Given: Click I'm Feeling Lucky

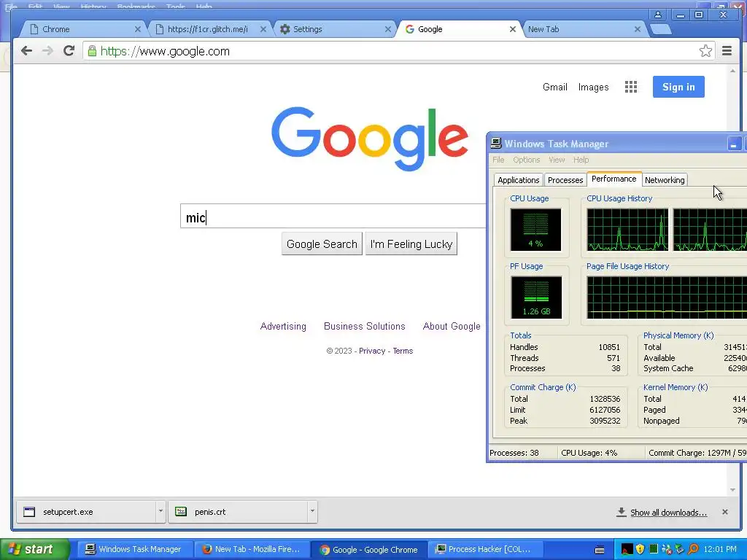Looking at the screenshot, I should (x=411, y=244).
